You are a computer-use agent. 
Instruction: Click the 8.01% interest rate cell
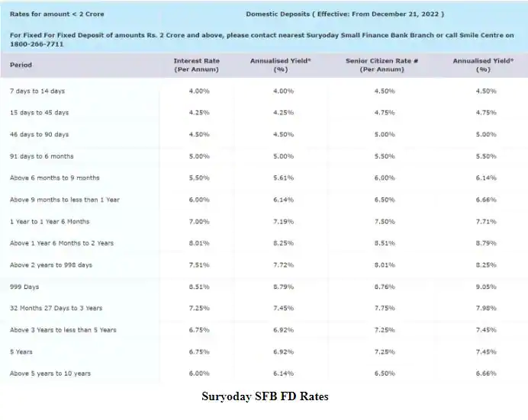pyautogui.click(x=199, y=243)
